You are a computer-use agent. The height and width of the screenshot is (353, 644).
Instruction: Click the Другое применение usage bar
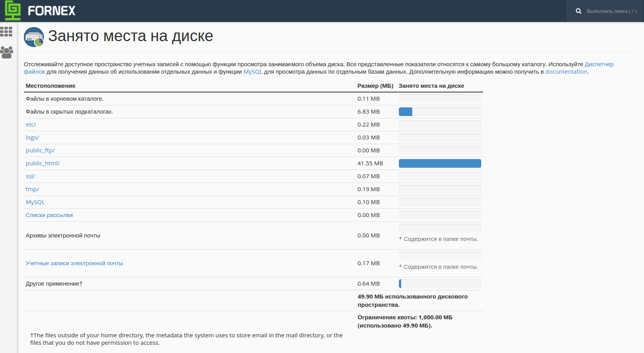pyautogui.click(x=440, y=284)
